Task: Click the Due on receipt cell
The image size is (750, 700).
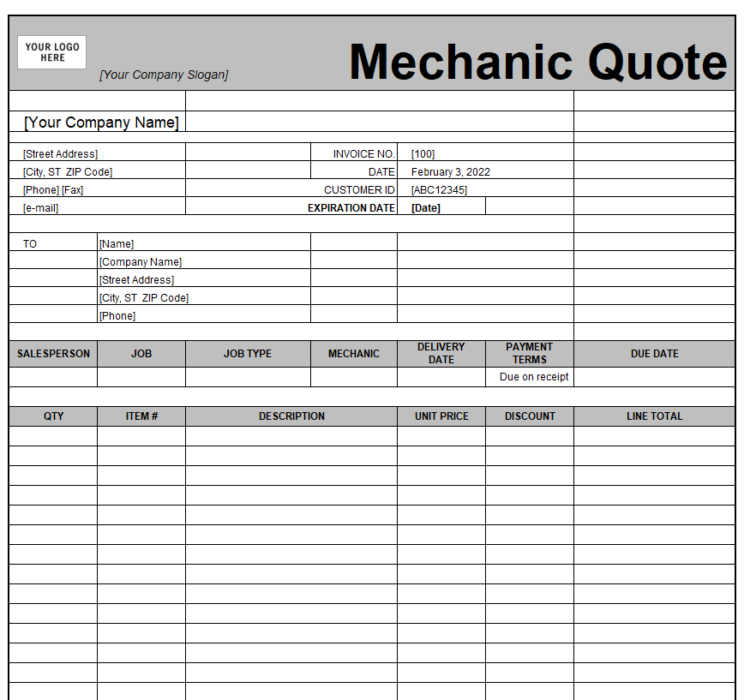Action: point(530,377)
